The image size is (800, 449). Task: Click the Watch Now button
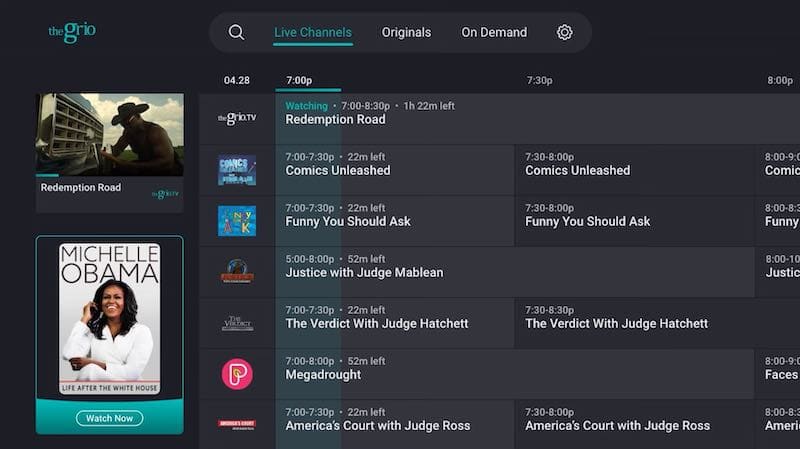click(x=110, y=418)
